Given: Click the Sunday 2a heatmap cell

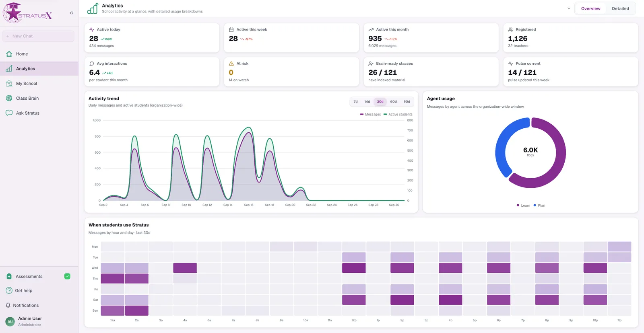Looking at the screenshot, I should 137,310.
